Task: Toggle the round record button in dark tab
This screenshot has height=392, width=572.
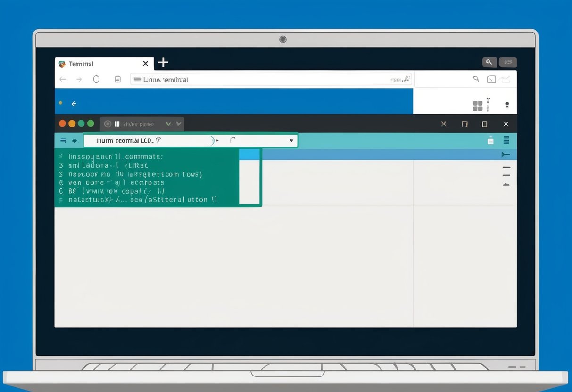Action: click(108, 124)
